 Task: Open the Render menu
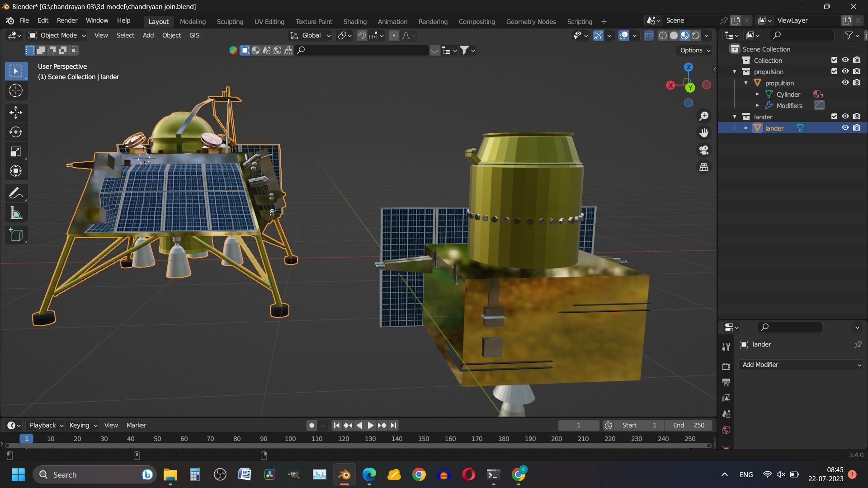67,21
